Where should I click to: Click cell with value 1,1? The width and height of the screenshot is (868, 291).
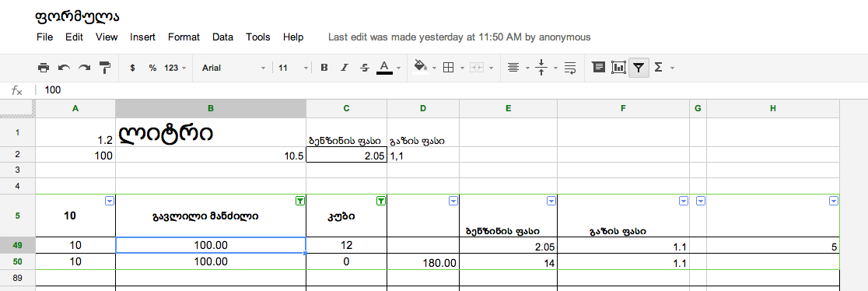point(423,156)
